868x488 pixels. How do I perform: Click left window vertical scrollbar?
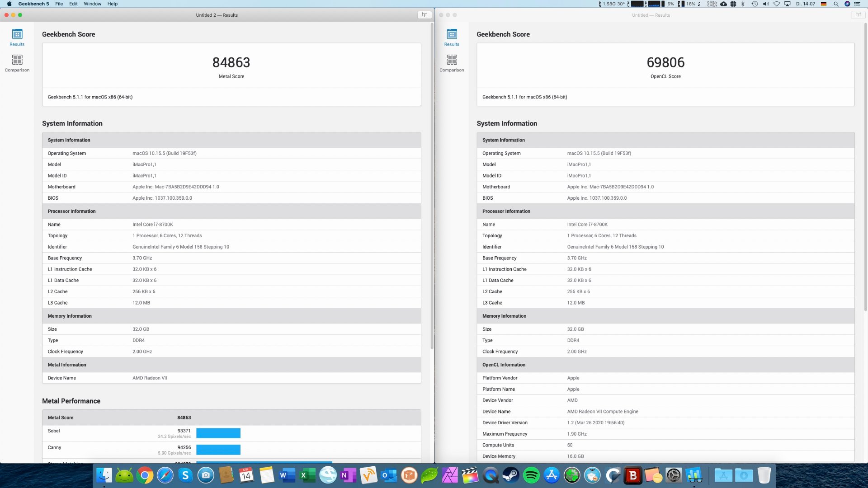(432, 185)
